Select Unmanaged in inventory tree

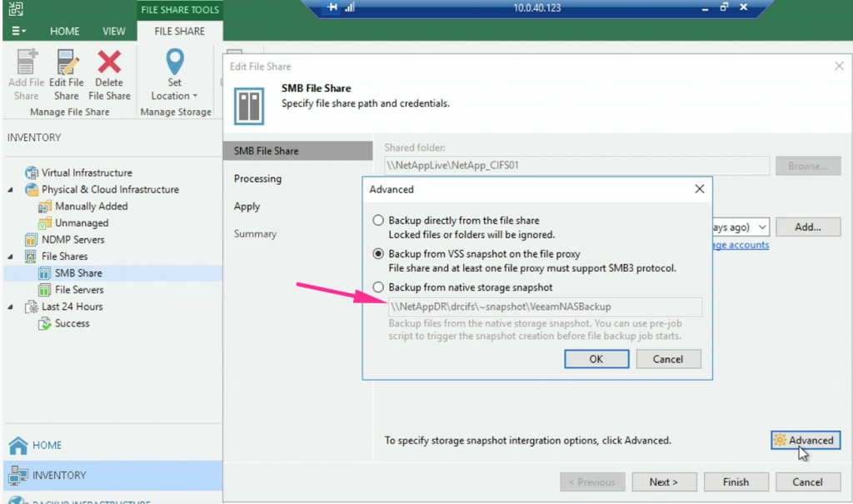coord(82,223)
